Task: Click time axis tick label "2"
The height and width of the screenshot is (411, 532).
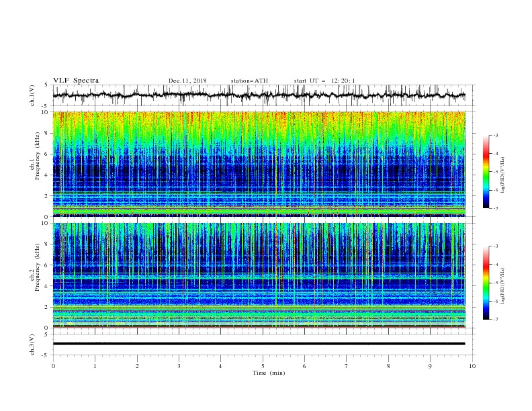Action: [137, 366]
